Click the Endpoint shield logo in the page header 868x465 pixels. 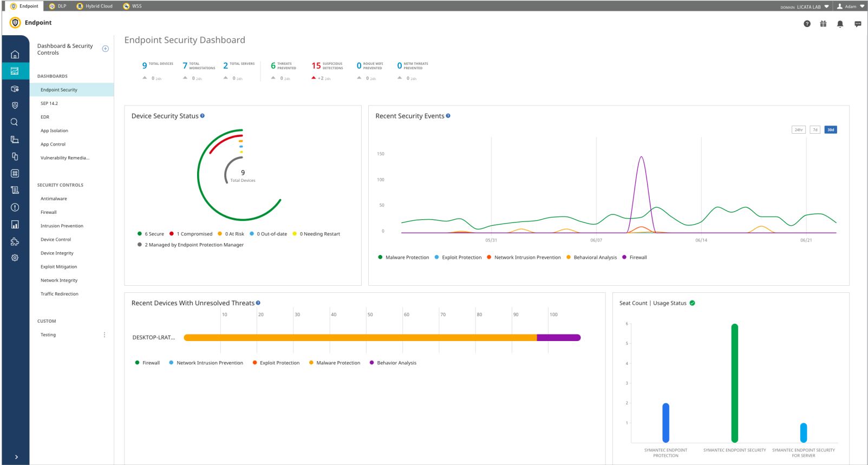15,23
